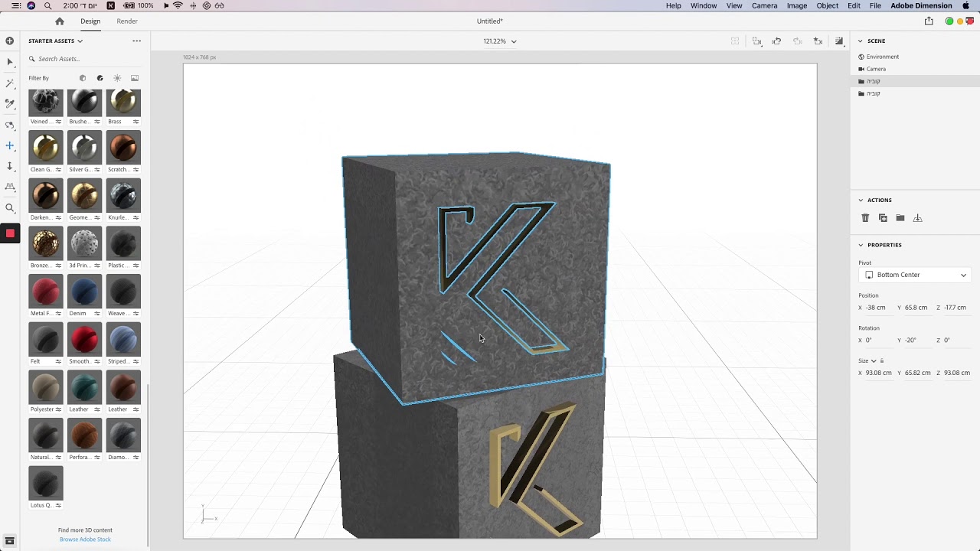
Task: Select the Orbit camera tool
Action: pyautogui.click(x=10, y=125)
